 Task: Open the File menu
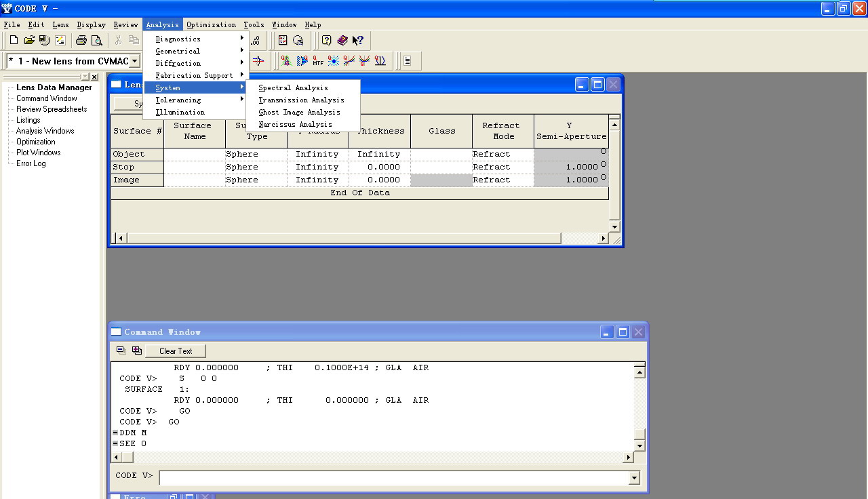tap(12, 24)
